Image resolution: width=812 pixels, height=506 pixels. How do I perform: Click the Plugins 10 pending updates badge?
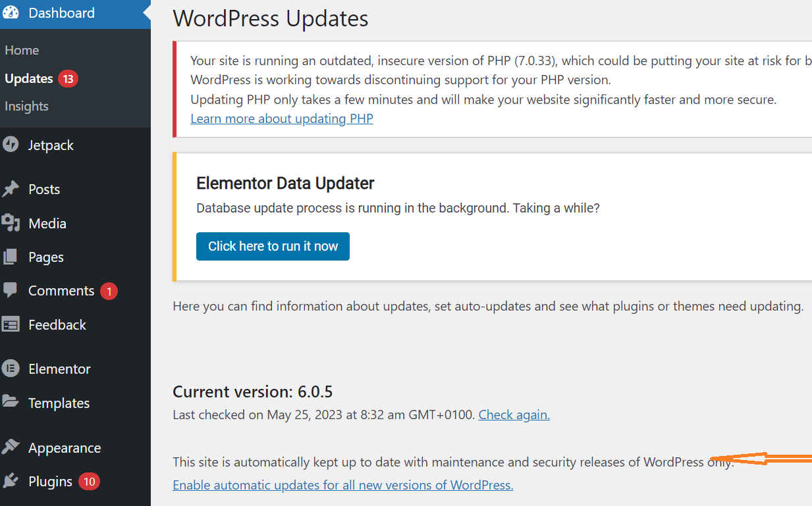89,482
